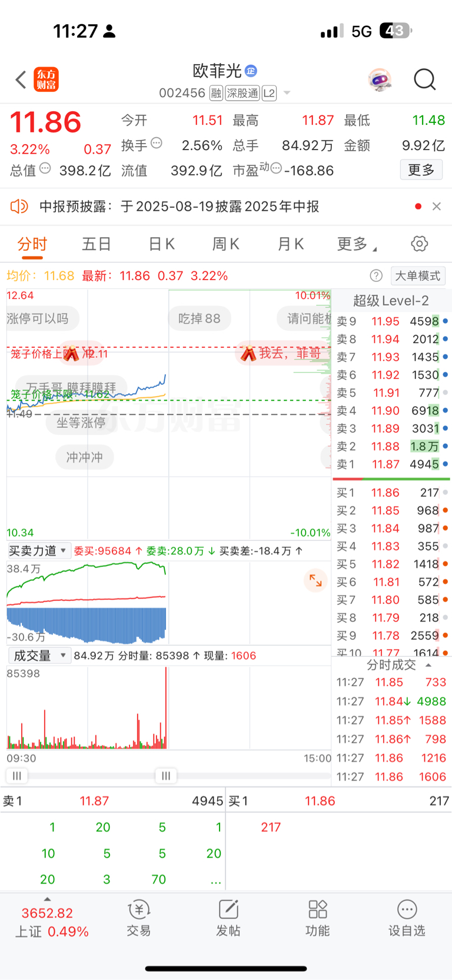This screenshot has width=452, height=980.
Task: Expand chart with fullscreen arrows icon
Action: click(315, 580)
